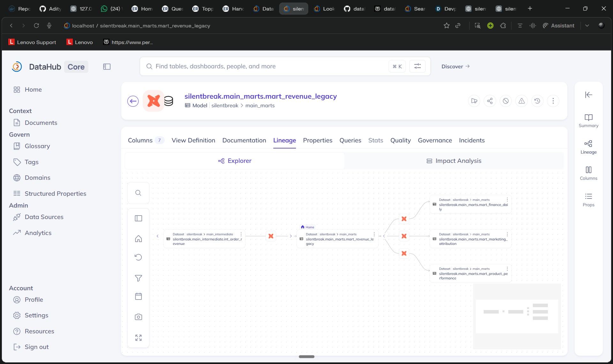
Task: Click the deprecate circle-slash icon in header
Action: tap(506, 101)
